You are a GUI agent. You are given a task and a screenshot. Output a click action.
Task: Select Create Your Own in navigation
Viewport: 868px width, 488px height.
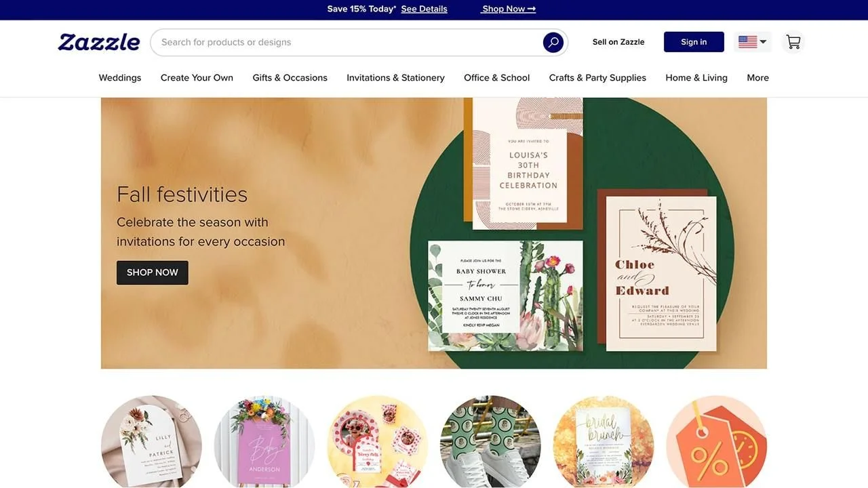[197, 78]
